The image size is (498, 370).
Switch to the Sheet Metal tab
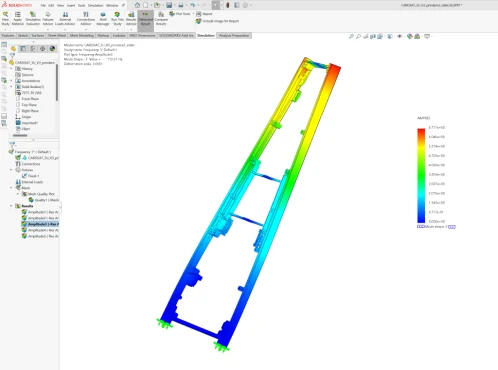click(57, 35)
